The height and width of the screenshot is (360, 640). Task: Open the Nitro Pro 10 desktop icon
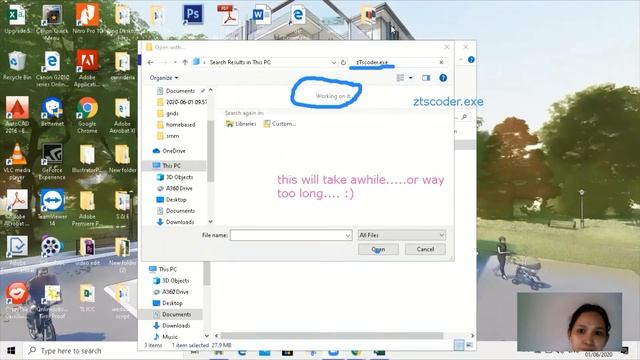coord(87,19)
